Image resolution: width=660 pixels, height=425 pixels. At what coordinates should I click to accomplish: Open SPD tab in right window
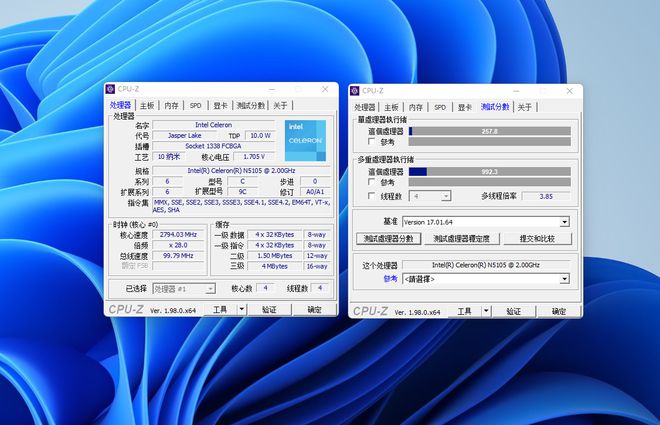(x=440, y=107)
